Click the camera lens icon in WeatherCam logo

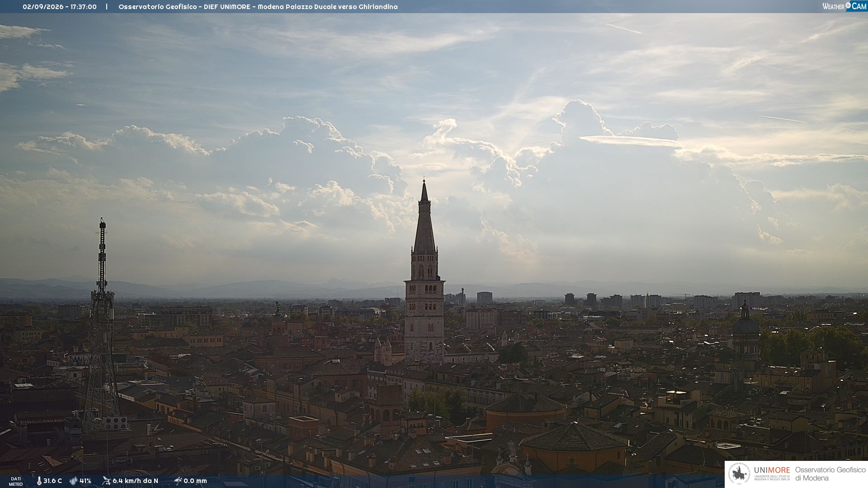[x=848, y=5]
